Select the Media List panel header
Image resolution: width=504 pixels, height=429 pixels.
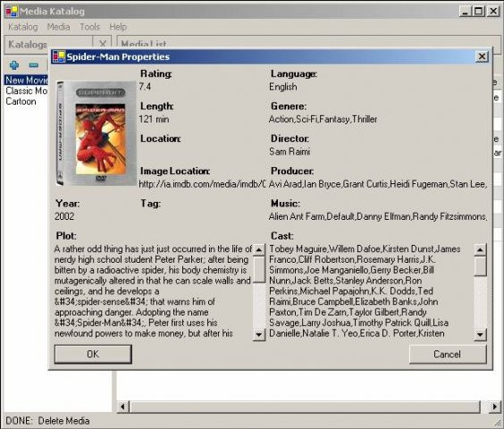click(144, 44)
